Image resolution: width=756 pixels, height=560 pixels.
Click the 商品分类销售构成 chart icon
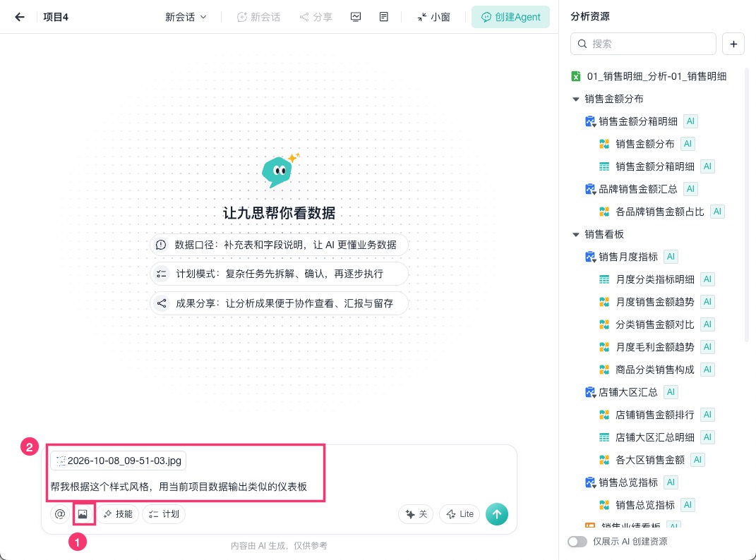click(x=604, y=370)
